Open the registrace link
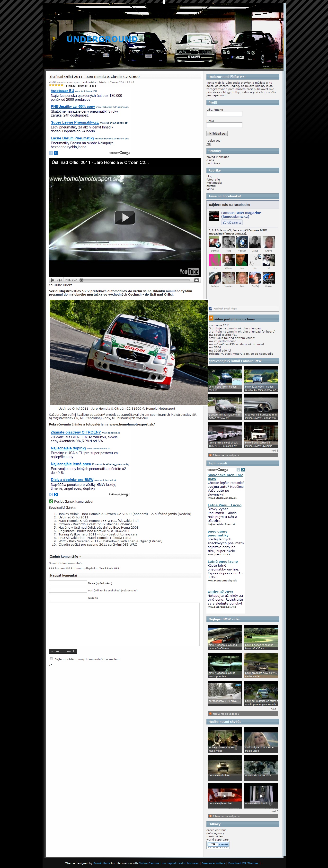Screen dimensions: 328x868 pyautogui.click(x=213, y=141)
